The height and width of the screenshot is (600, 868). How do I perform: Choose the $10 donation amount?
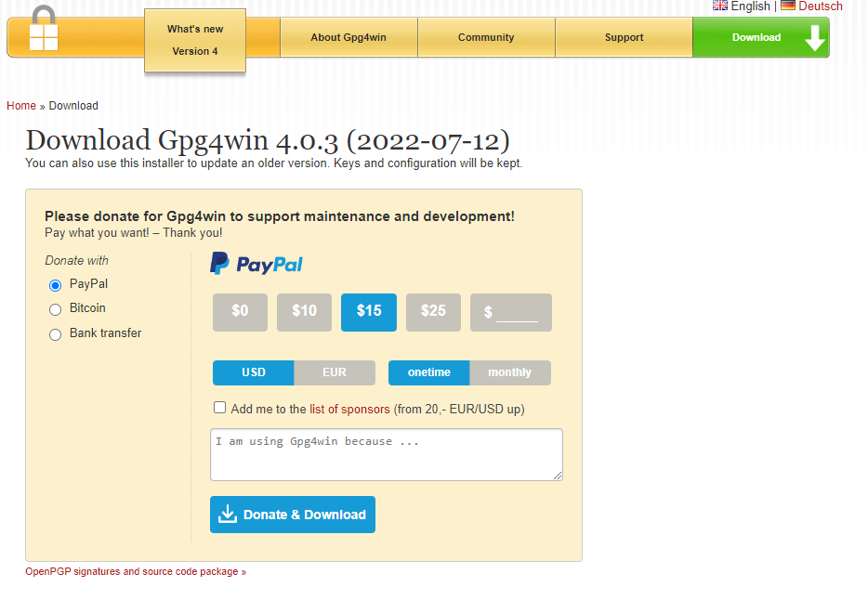[x=305, y=312]
